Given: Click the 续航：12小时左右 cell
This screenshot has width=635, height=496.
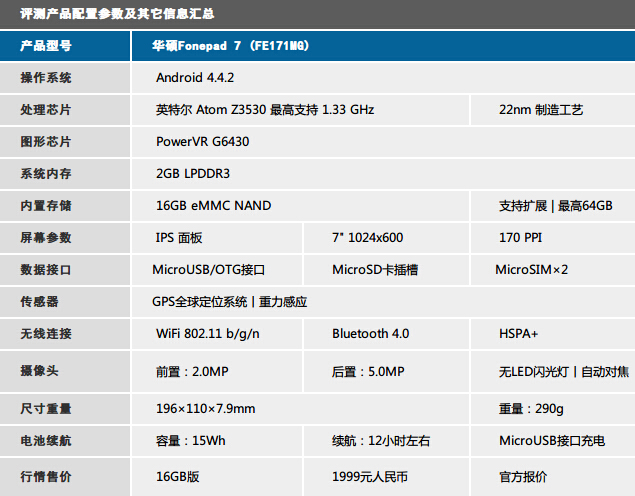Looking at the screenshot, I should [x=386, y=441].
